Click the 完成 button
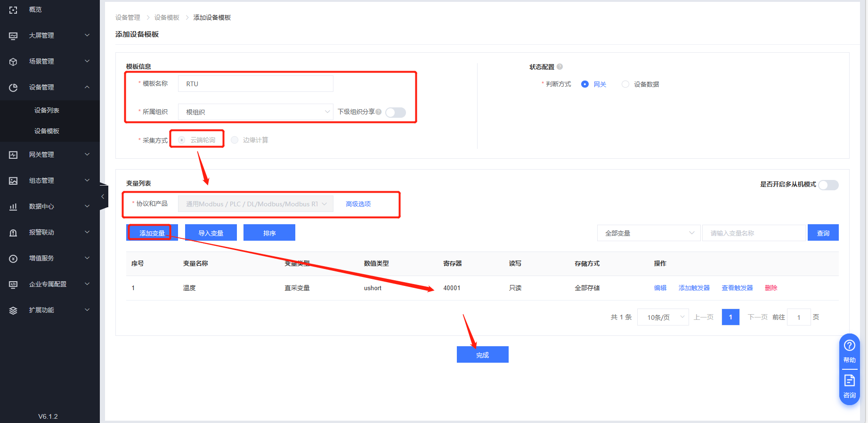Screen dimensions: 868x423 tap(482, 355)
